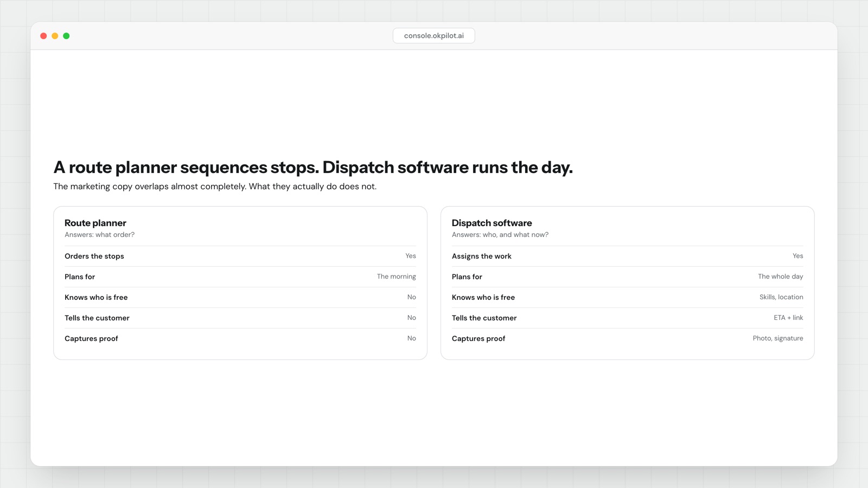This screenshot has width=868, height=488.
Task: Click 'Knows who is free' in Dispatch software card
Action: click(x=483, y=298)
